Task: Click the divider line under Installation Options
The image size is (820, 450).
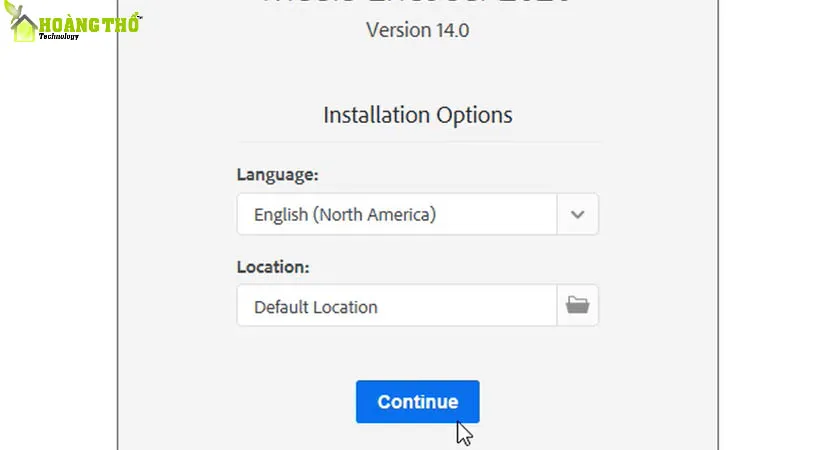Action: tap(417, 142)
